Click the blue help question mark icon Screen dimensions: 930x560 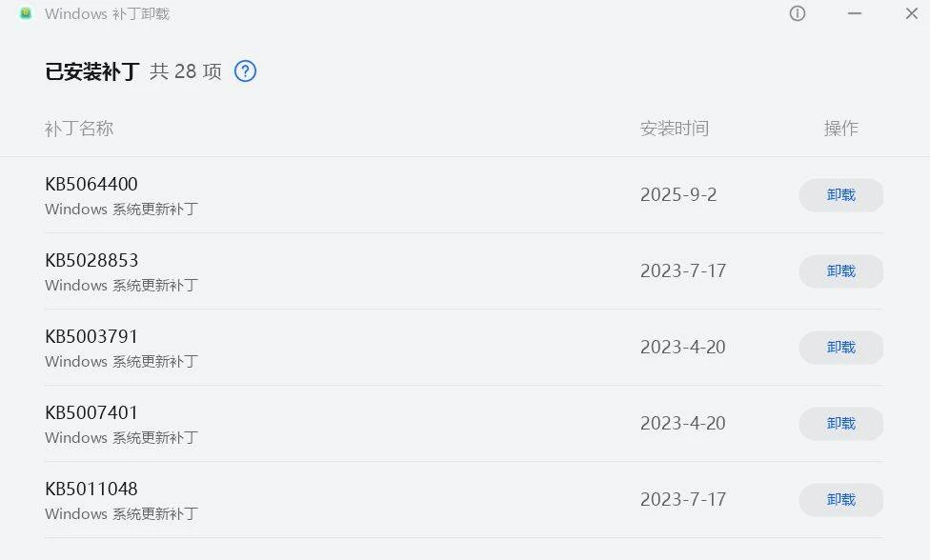[245, 71]
